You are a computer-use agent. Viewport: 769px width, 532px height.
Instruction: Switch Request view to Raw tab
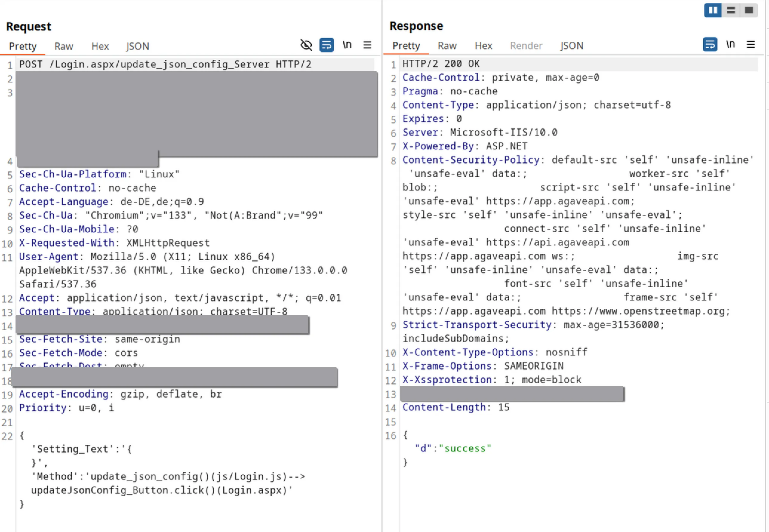(x=64, y=46)
